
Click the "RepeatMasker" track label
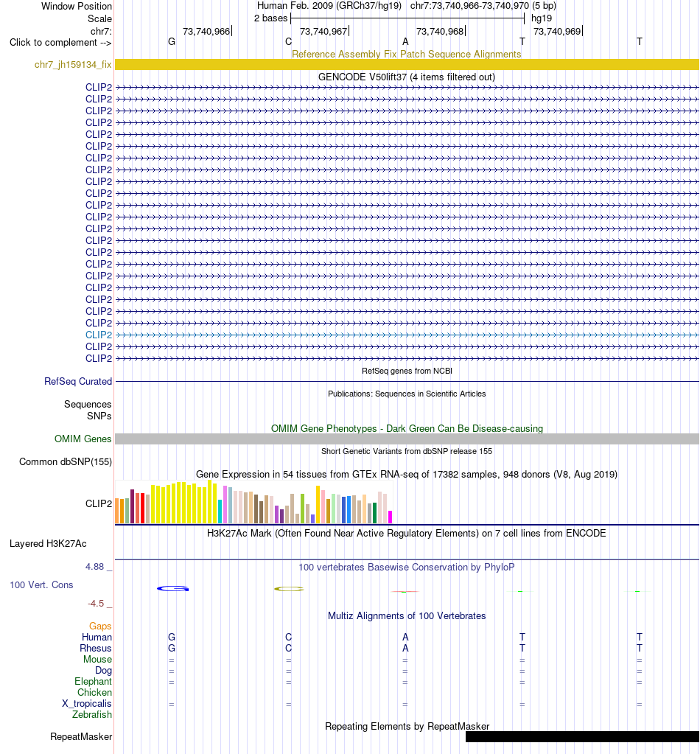coord(81,737)
